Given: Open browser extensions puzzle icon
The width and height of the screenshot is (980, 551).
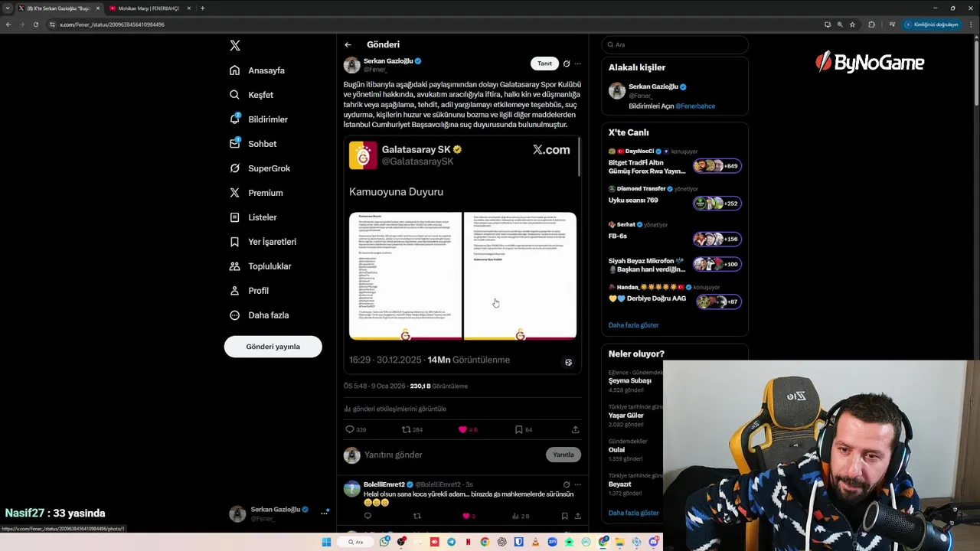Looking at the screenshot, I should click(871, 24).
